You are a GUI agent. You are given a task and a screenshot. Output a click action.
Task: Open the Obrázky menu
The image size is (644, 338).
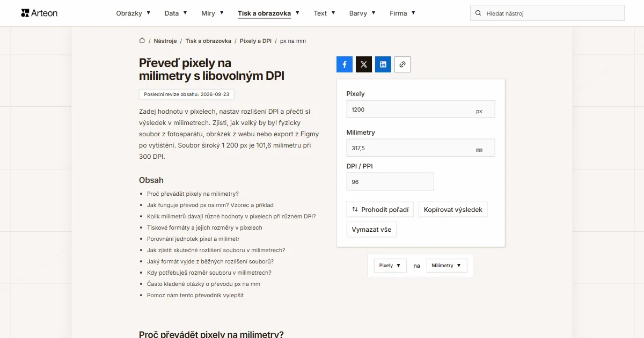tap(133, 13)
